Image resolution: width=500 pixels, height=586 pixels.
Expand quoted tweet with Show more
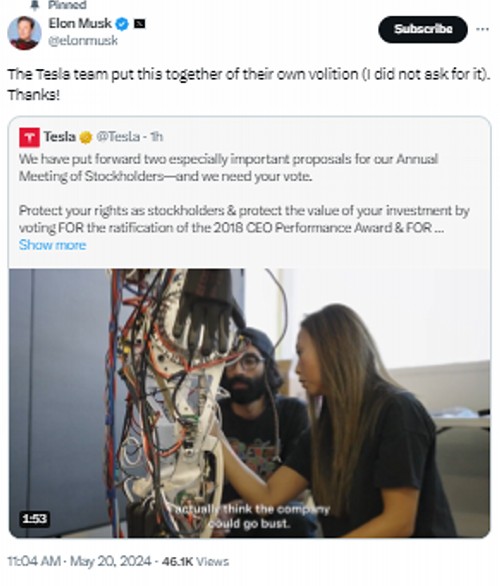[52, 245]
